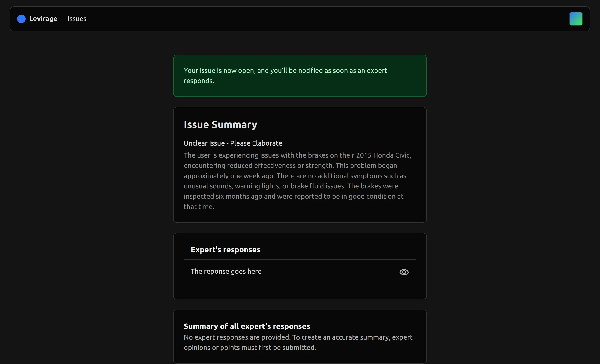The width and height of the screenshot is (600, 364).
Task: Open the Issues navigation link
Action: point(77,19)
